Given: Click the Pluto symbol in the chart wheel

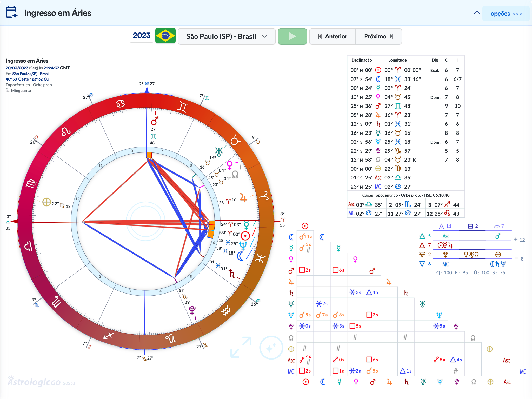Looking at the screenshot, I should 192,310.
